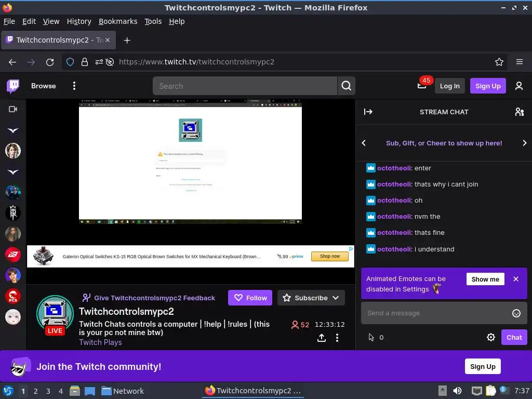Viewport: 532px width, 399px height.
Task: Open the Browse link
Action: (x=44, y=86)
